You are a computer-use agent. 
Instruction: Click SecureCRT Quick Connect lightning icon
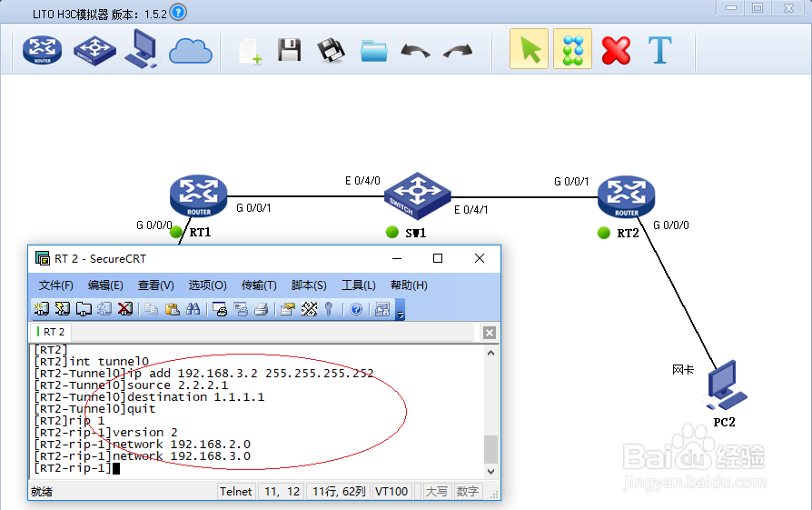point(62,309)
